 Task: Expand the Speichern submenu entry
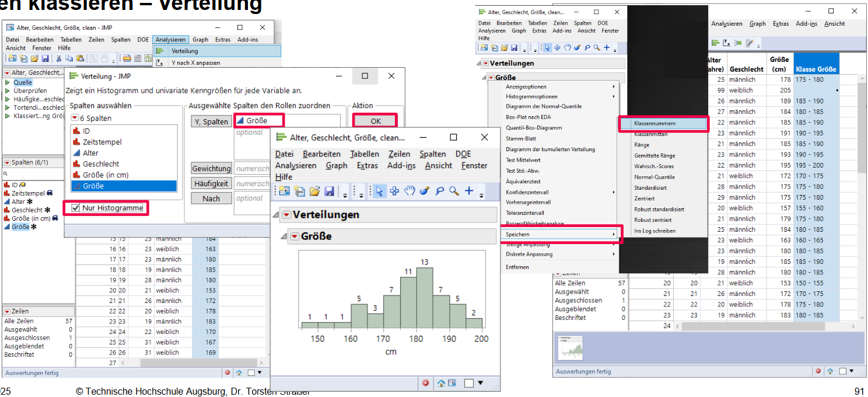pyautogui.click(x=560, y=234)
